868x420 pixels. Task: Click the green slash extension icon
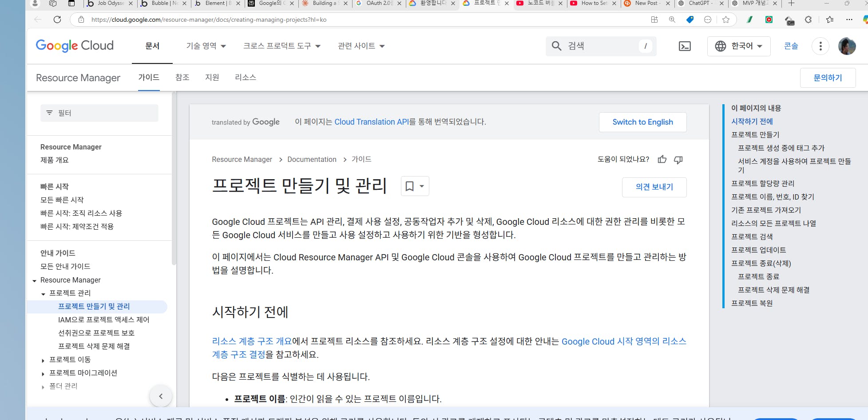tap(750, 20)
